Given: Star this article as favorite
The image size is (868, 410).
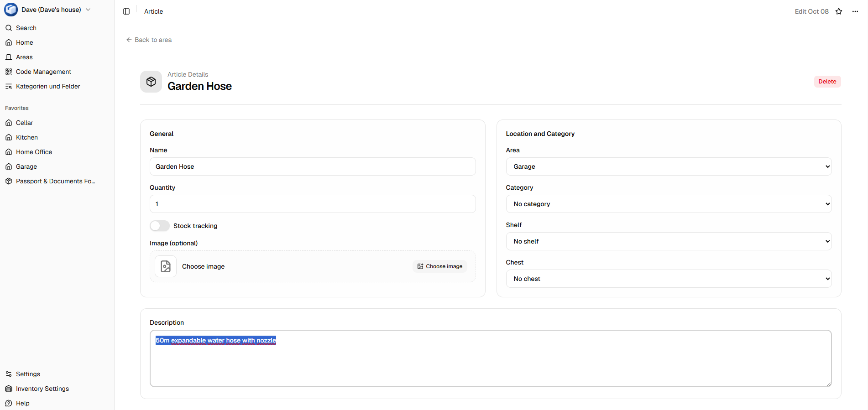Looking at the screenshot, I should 839,11.
